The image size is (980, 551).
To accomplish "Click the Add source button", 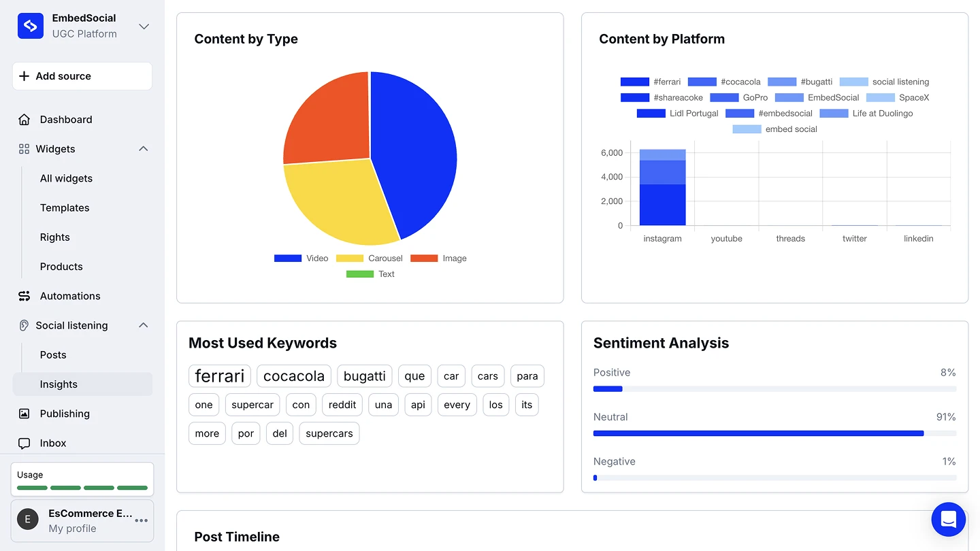I will [x=82, y=76].
